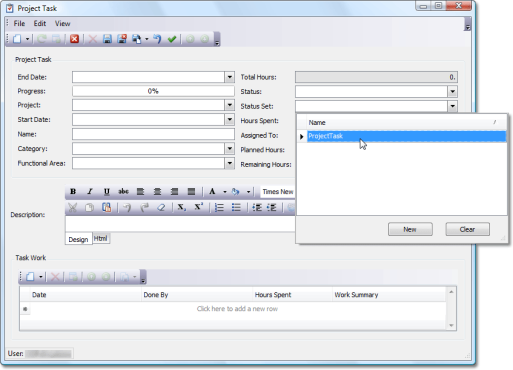The image size is (513, 370).
Task: Align description text left
Action: pos(140,192)
